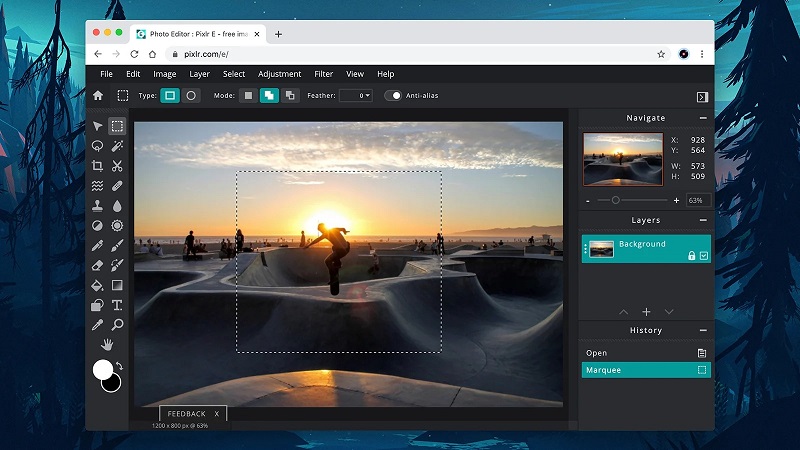Choose the Crop tool
The height and width of the screenshot is (450, 800).
tap(97, 166)
